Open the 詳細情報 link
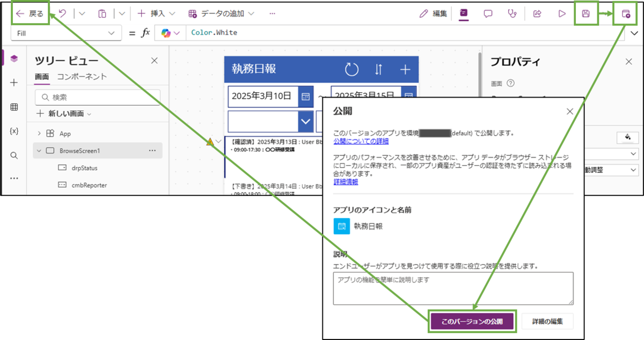Screen dimensions: 644x340 [346, 182]
